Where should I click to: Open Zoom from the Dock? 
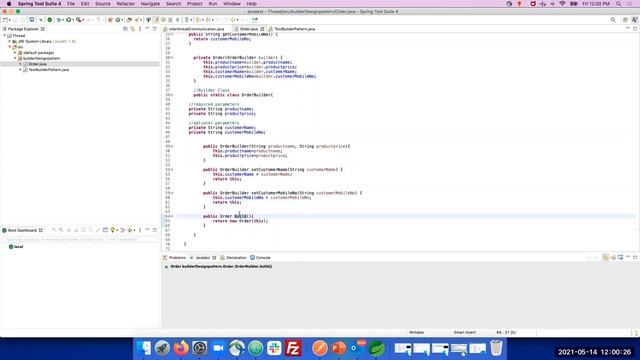tap(218, 348)
